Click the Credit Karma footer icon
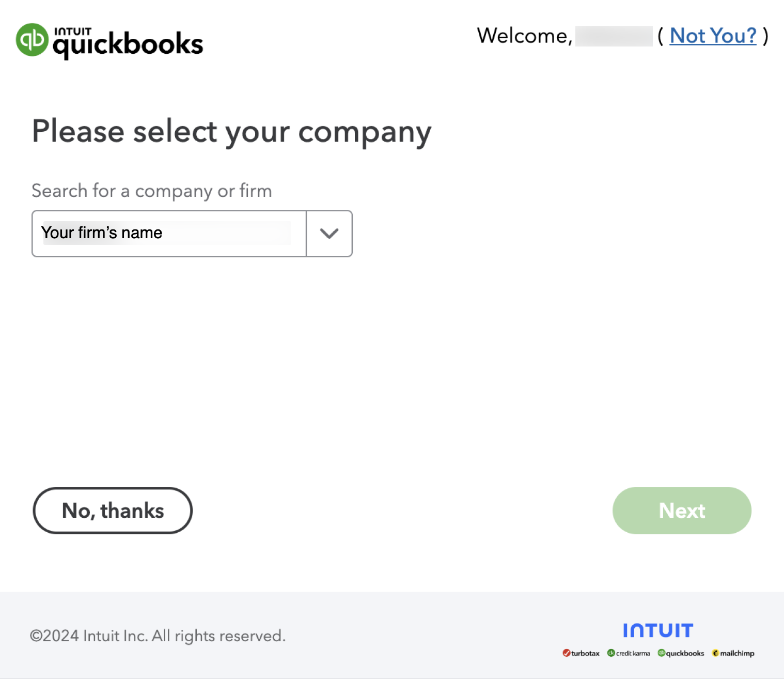Image resolution: width=784 pixels, height=679 pixels. [x=611, y=653]
